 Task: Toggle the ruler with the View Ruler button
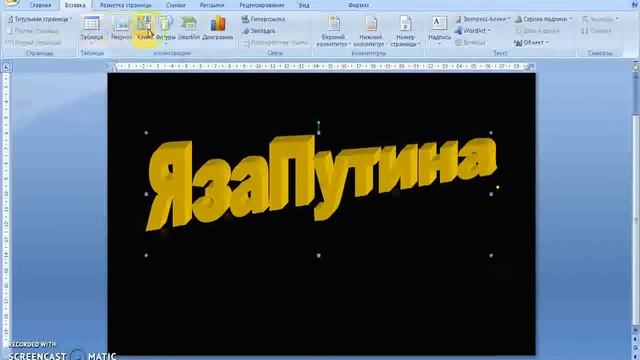click(x=636, y=67)
